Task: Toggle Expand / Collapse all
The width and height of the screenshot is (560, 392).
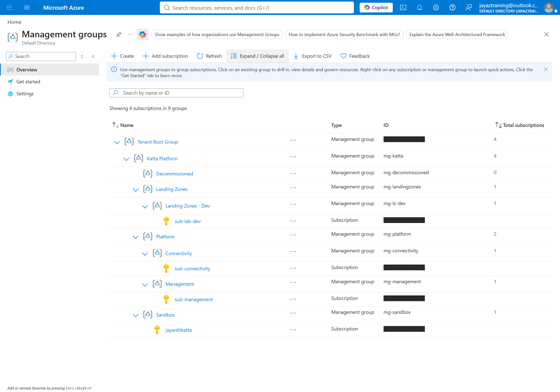Action: (x=257, y=56)
